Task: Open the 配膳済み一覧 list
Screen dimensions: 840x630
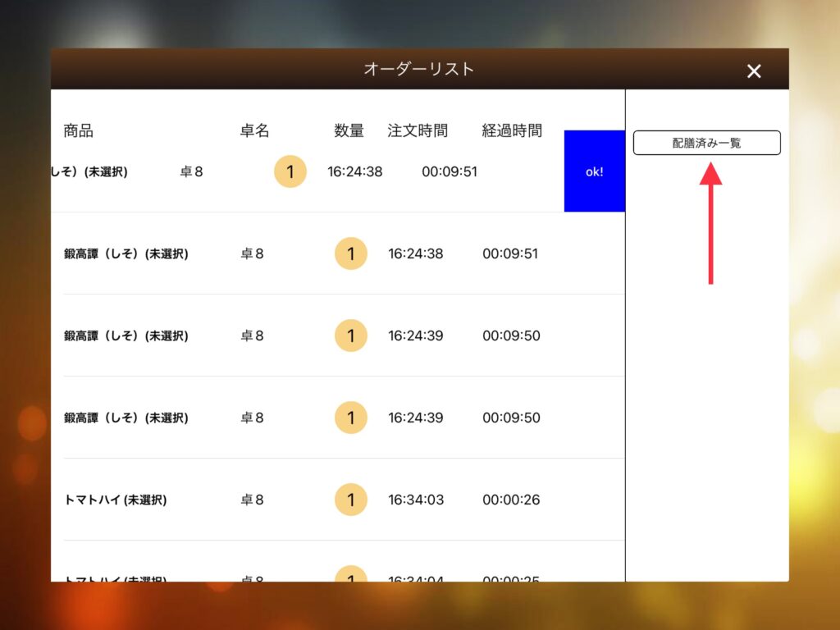Action: click(x=706, y=143)
